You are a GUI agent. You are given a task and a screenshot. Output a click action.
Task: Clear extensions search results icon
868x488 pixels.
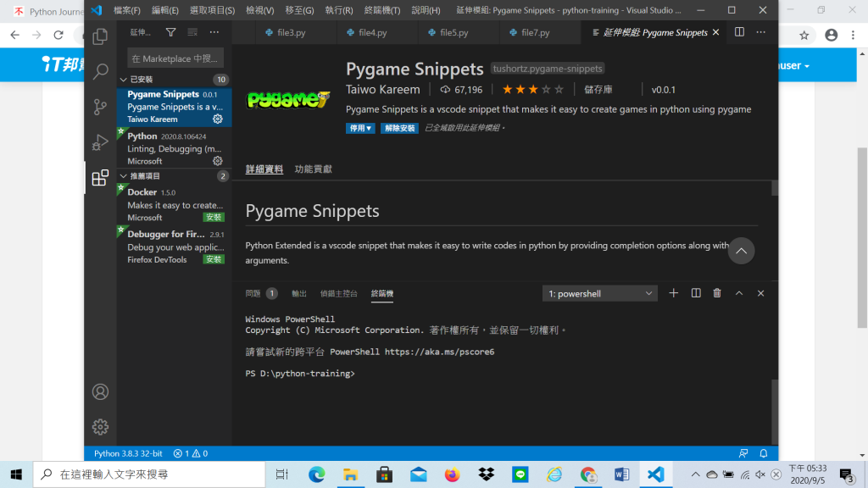coord(192,33)
